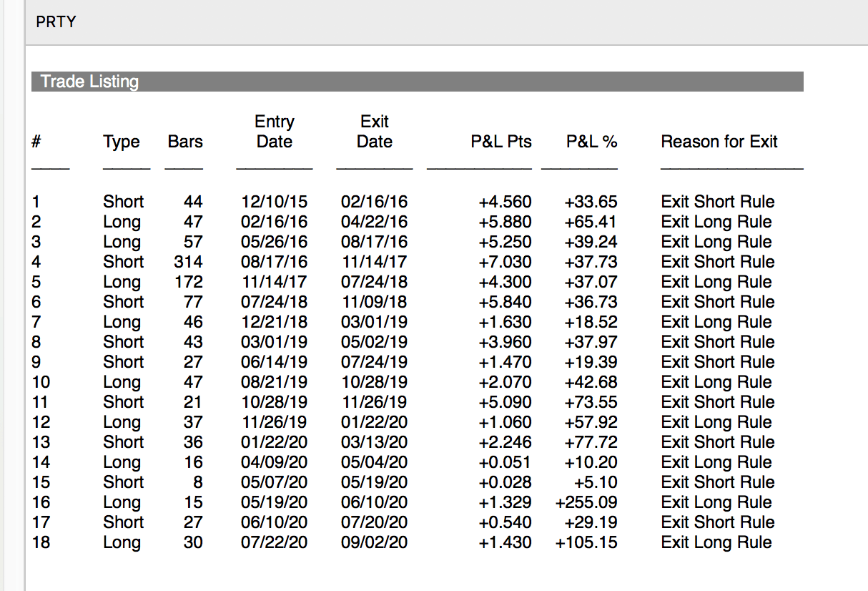Click exit date 09/02/20 in trade 18

(x=374, y=542)
